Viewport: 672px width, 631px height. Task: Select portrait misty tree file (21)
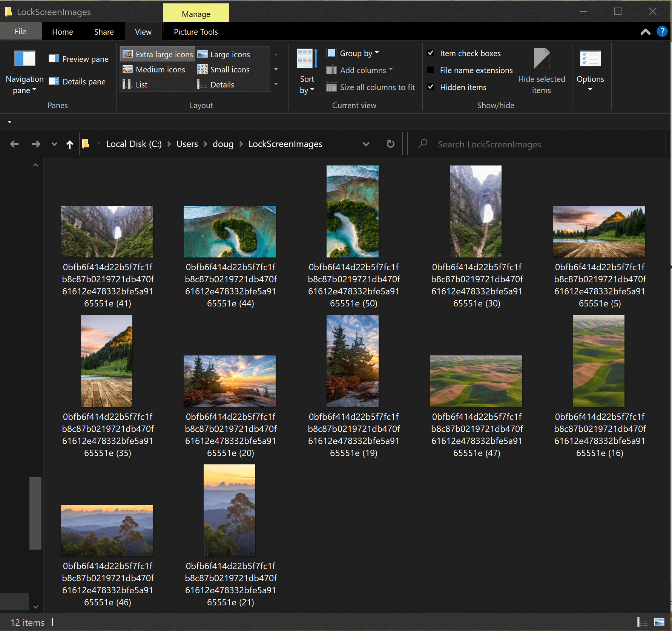click(x=230, y=510)
